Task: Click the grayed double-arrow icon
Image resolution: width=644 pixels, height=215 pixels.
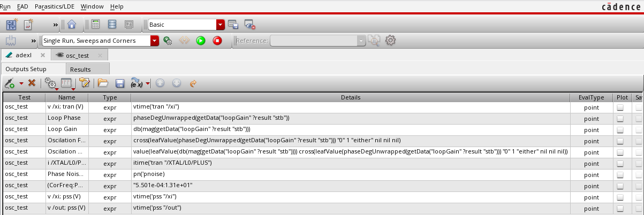Action: pyautogui.click(x=184, y=41)
